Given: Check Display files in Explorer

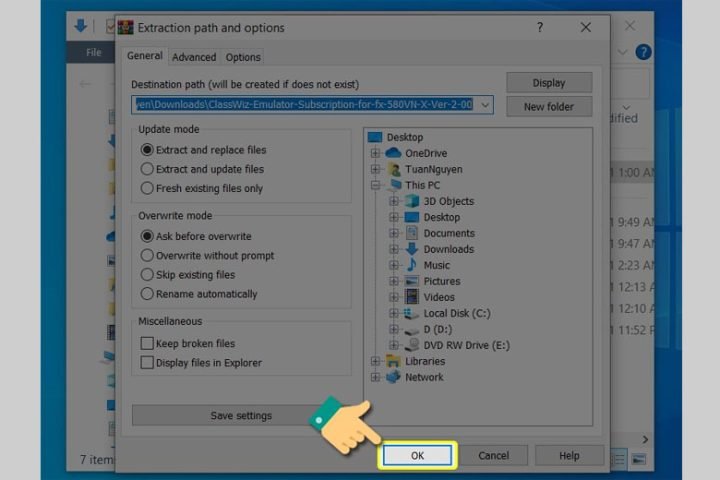Looking at the screenshot, I should 147,363.
